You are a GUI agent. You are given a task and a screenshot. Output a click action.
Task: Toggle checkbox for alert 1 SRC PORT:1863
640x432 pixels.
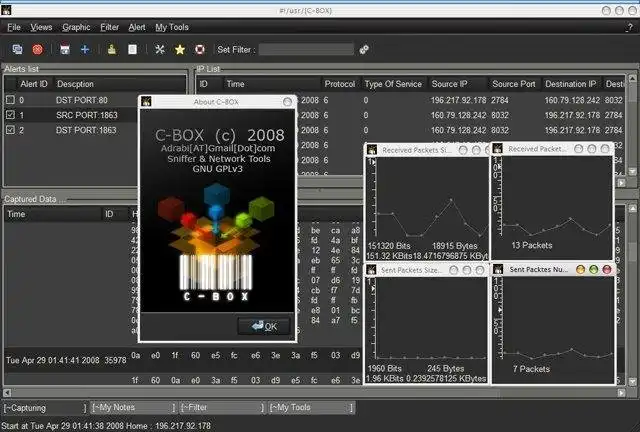(x=10, y=115)
